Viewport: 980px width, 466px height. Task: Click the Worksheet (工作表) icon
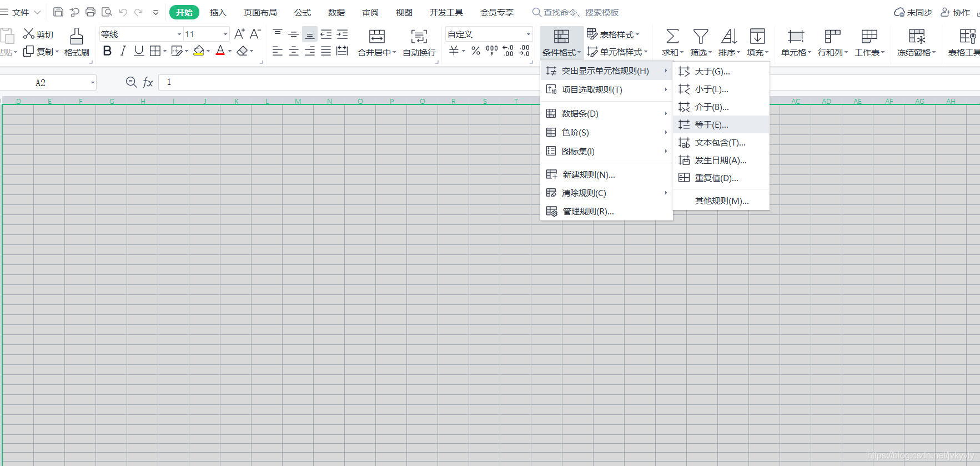tap(870, 37)
